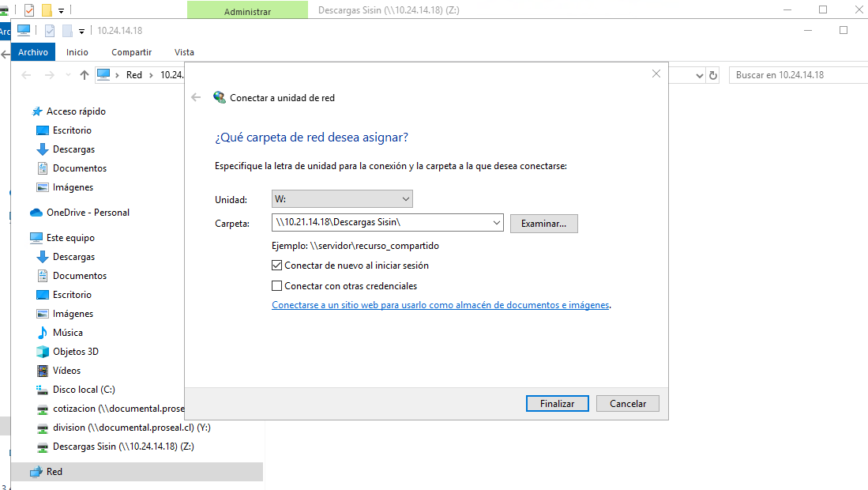Select Vídeos folder under Este equipo

66,371
